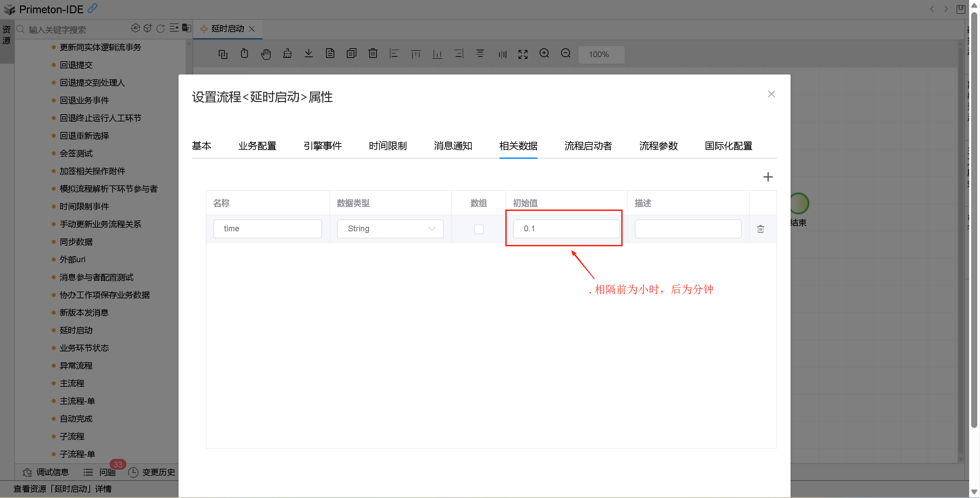Open the 基本 tab
This screenshot has width=980, height=498.
[x=201, y=146]
